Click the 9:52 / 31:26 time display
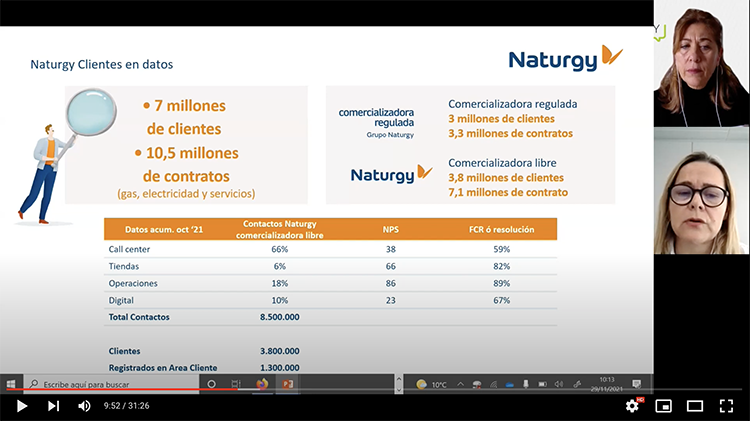The height and width of the screenshot is (421, 750). (x=126, y=406)
